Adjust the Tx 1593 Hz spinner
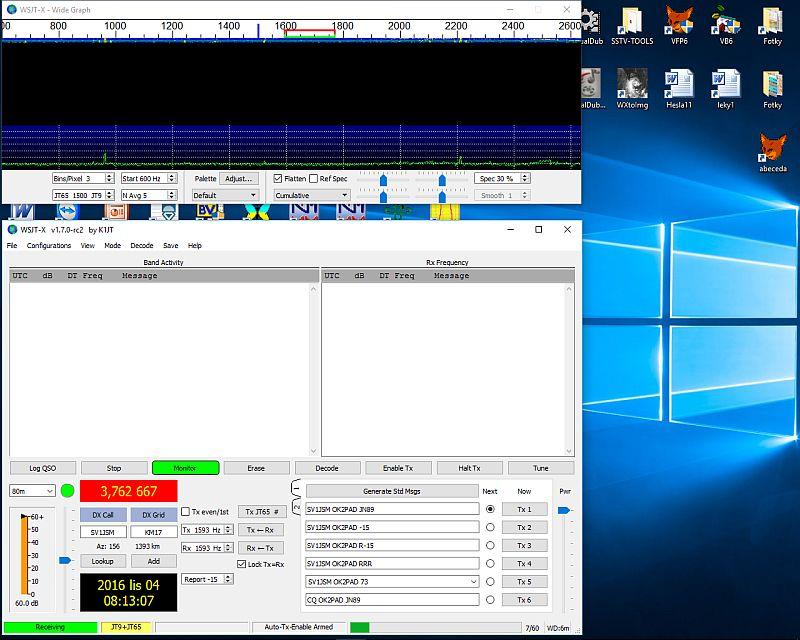The width and height of the screenshot is (800, 640). [229, 530]
